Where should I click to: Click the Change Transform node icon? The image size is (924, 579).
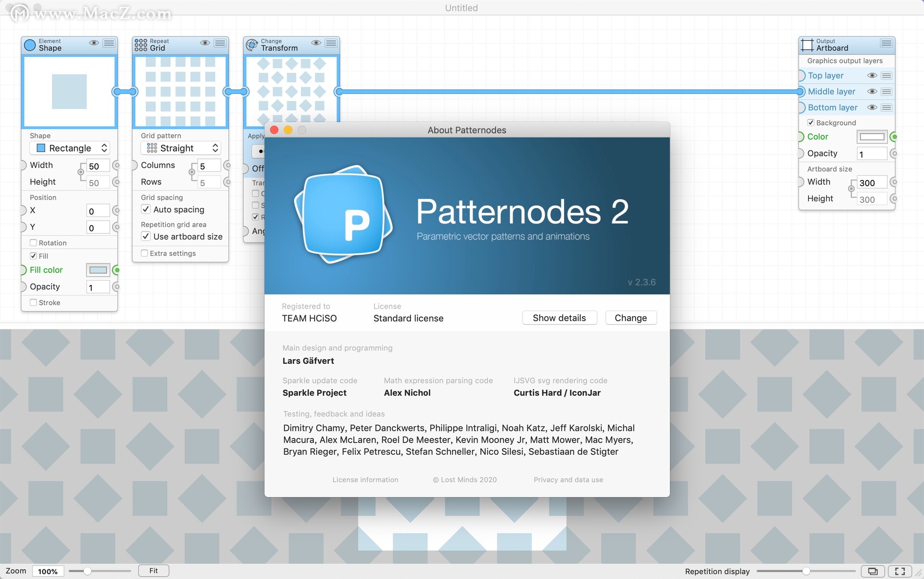pos(252,45)
